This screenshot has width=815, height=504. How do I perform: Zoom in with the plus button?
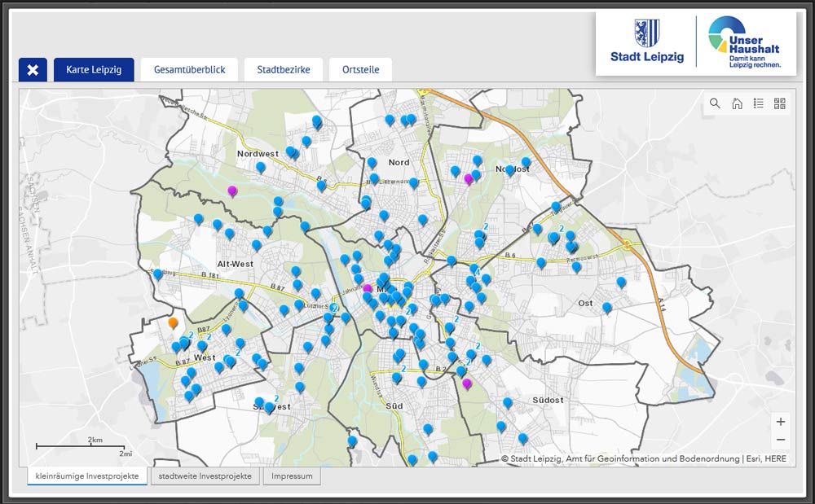pos(781,422)
